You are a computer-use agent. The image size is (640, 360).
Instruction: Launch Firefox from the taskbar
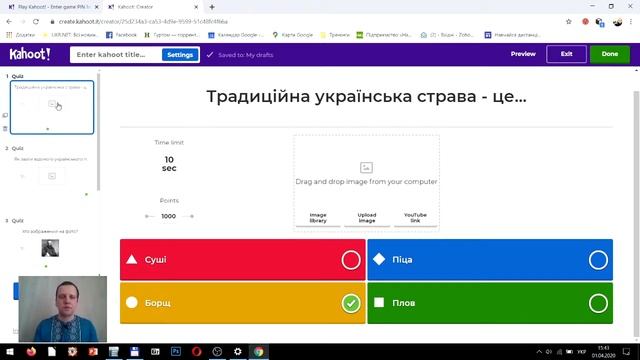click(31, 351)
